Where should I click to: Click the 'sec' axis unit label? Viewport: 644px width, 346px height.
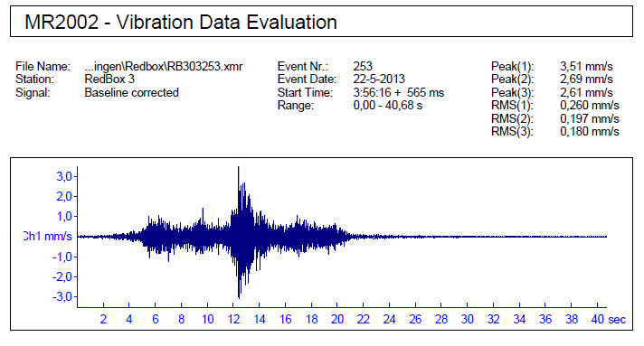pos(617,320)
